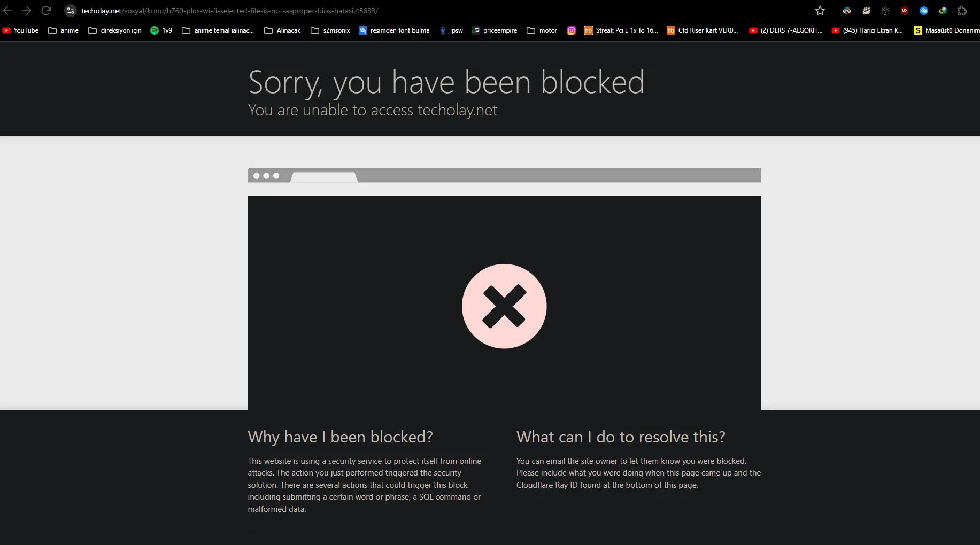Open the Cfd Riser Kart VER0... bookmark

tap(703, 30)
